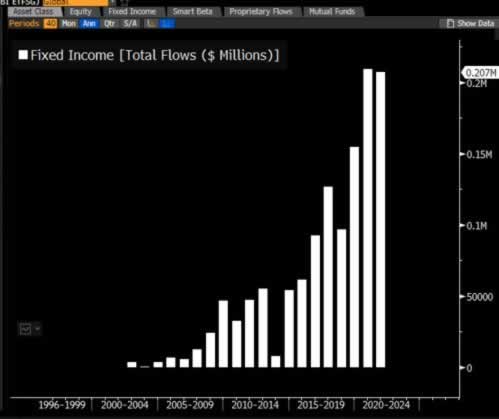Screen dimensions: 499x419
Task: Open the Smart Beta tab
Action: [x=192, y=11]
